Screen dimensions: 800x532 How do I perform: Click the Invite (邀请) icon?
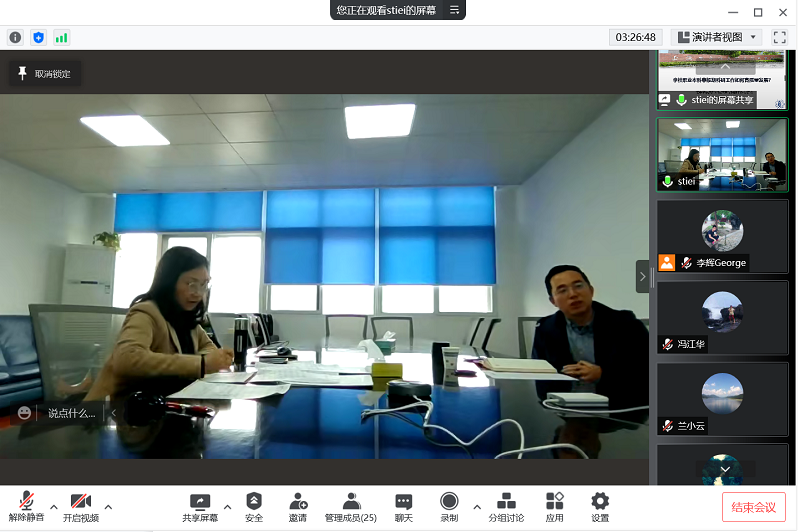tap(298, 507)
